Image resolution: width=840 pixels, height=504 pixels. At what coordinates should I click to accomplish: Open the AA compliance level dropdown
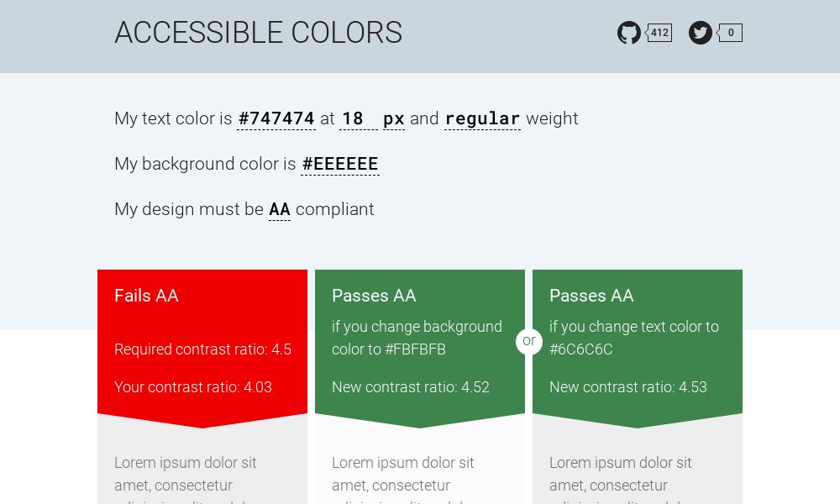(280, 209)
